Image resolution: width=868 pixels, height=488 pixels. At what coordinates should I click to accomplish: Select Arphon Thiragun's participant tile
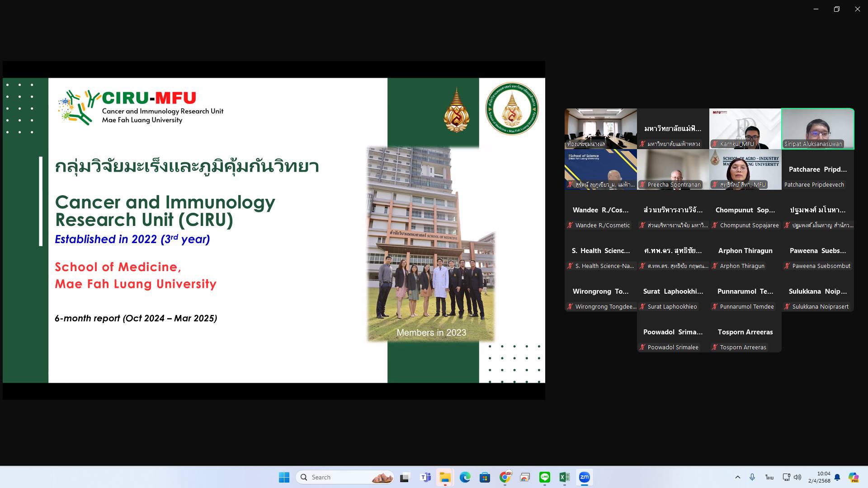745,251
